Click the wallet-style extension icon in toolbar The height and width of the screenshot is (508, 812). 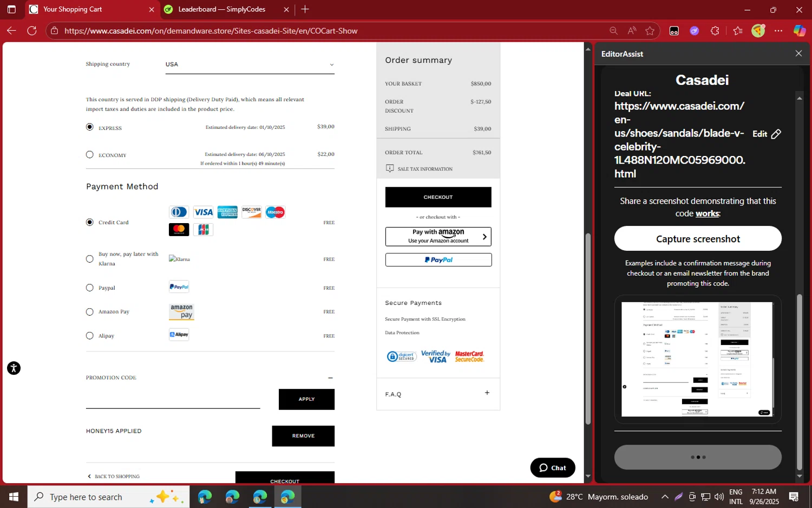tap(674, 31)
